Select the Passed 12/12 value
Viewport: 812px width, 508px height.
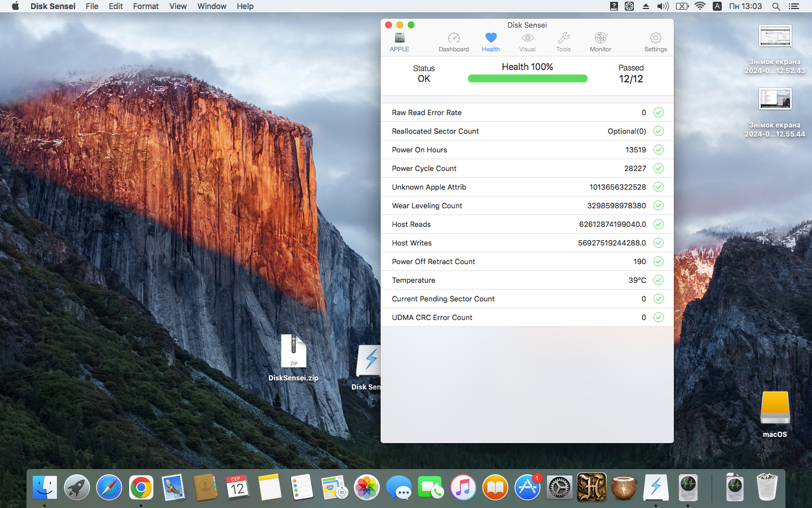click(x=631, y=79)
